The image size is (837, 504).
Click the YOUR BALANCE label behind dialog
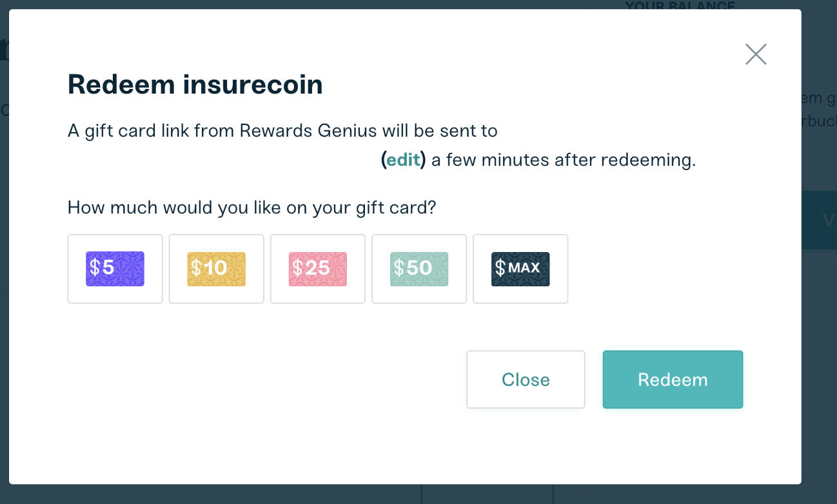point(680,6)
